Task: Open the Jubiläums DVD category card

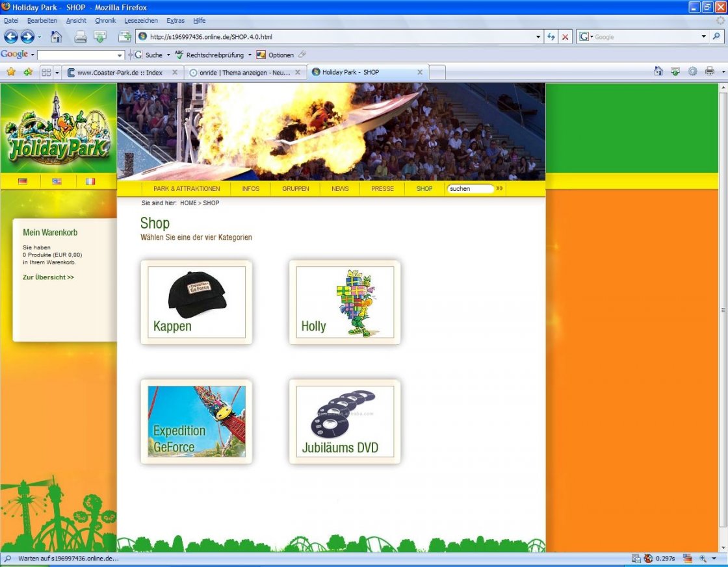Action: [x=344, y=422]
